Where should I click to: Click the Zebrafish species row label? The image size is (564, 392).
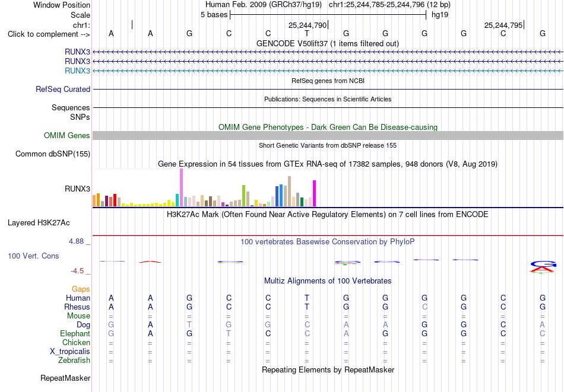coord(74,361)
